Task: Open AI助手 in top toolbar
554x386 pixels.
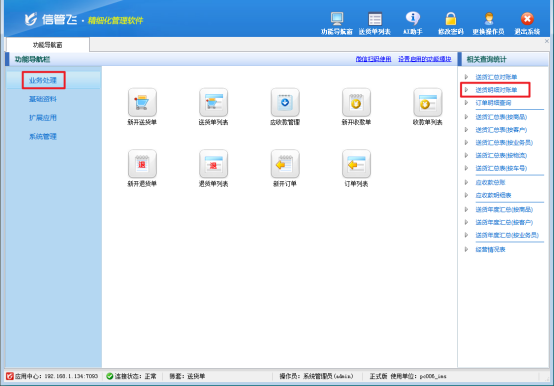Action: pyautogui.click(x=413, y=23)
